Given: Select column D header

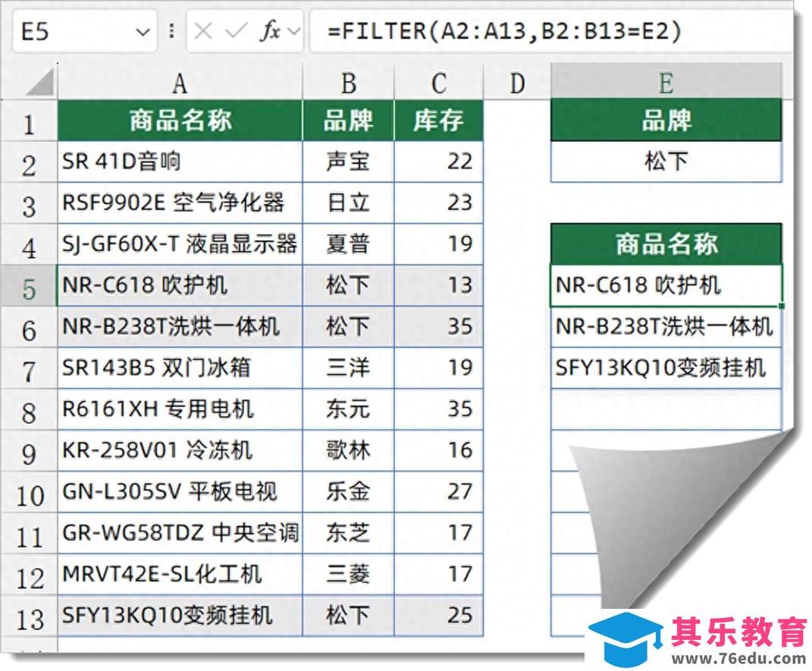Looking at the screenshot, I should coord(517,83).
